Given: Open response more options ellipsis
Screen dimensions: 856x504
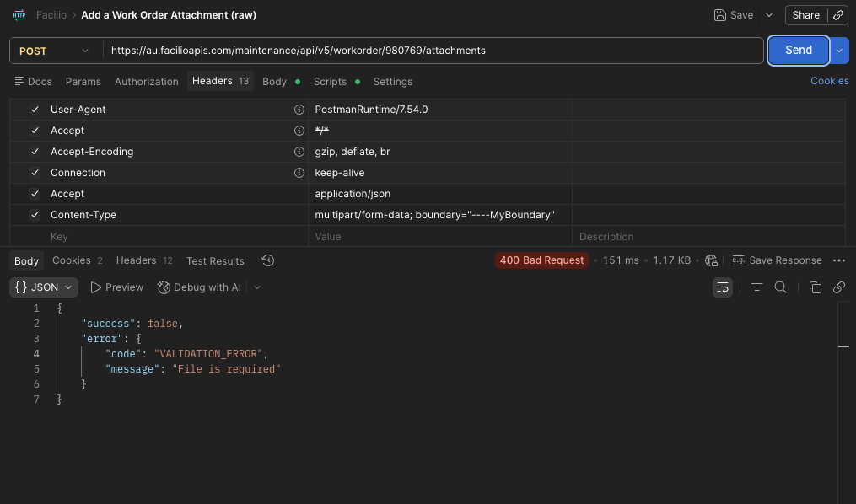Looking at the screenshot, I should pyautogui.click(x=839, y=260).
